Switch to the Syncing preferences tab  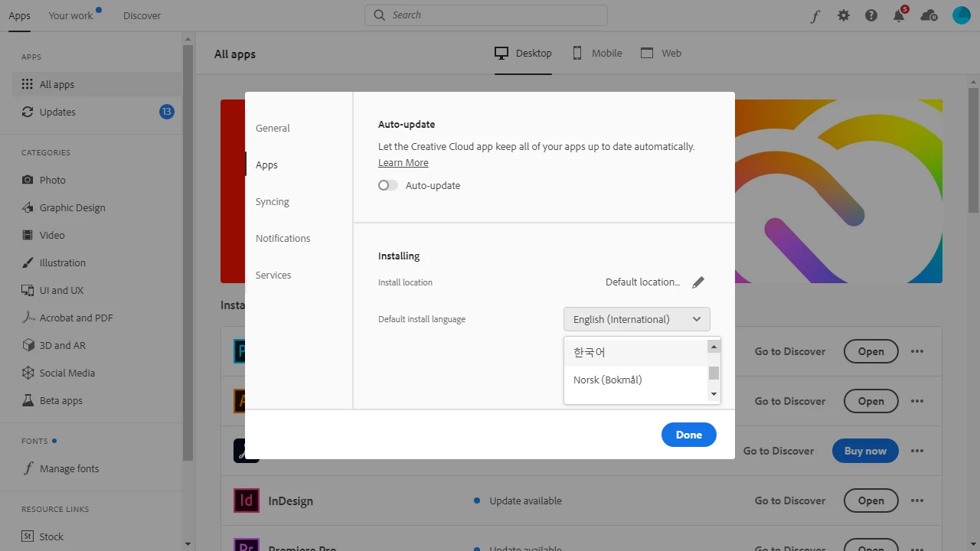point(273,202)
